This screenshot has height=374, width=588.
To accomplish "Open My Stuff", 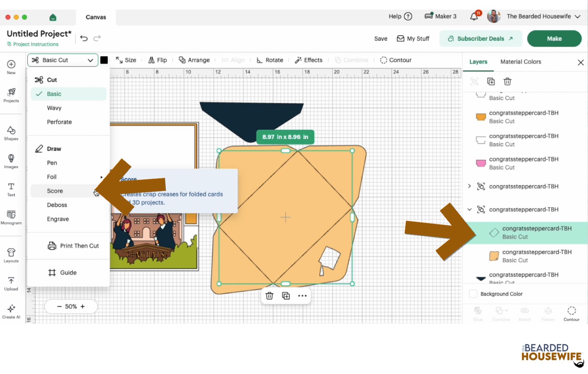I will (x=413, y=39).
